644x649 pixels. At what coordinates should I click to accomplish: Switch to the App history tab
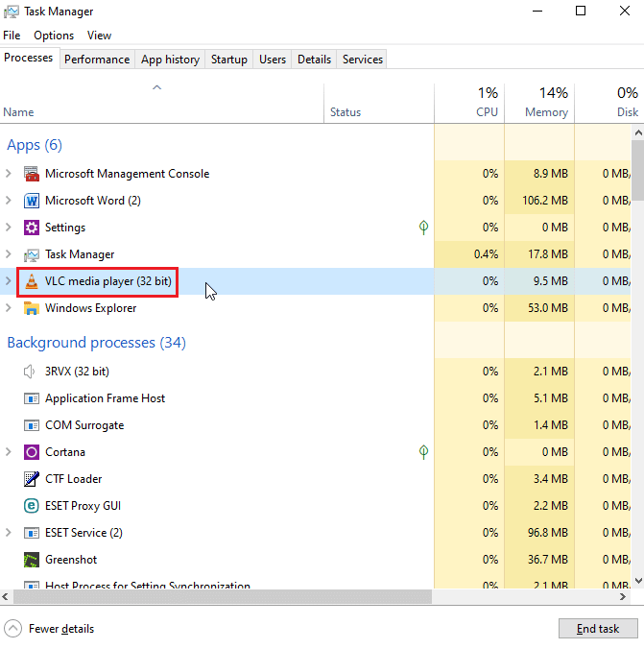170,60
